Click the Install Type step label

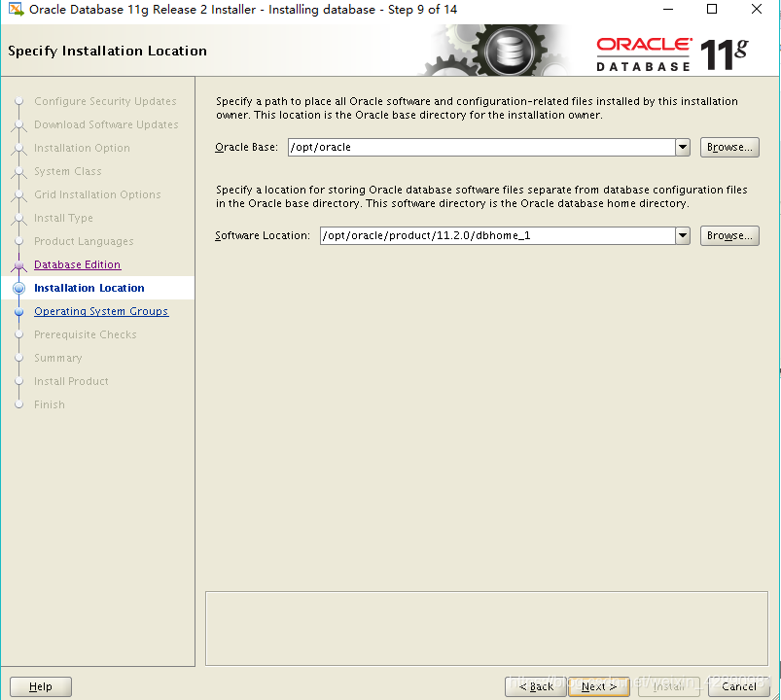tap(63, 218)
